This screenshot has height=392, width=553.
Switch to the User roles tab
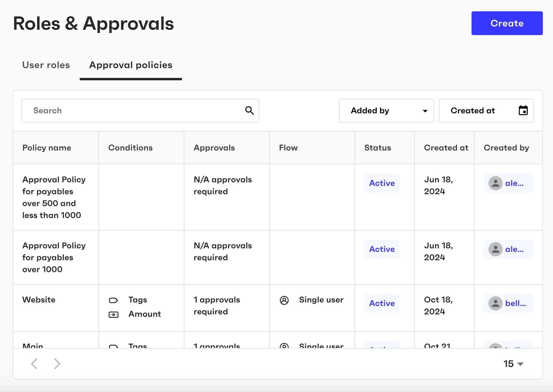point(46,65)
